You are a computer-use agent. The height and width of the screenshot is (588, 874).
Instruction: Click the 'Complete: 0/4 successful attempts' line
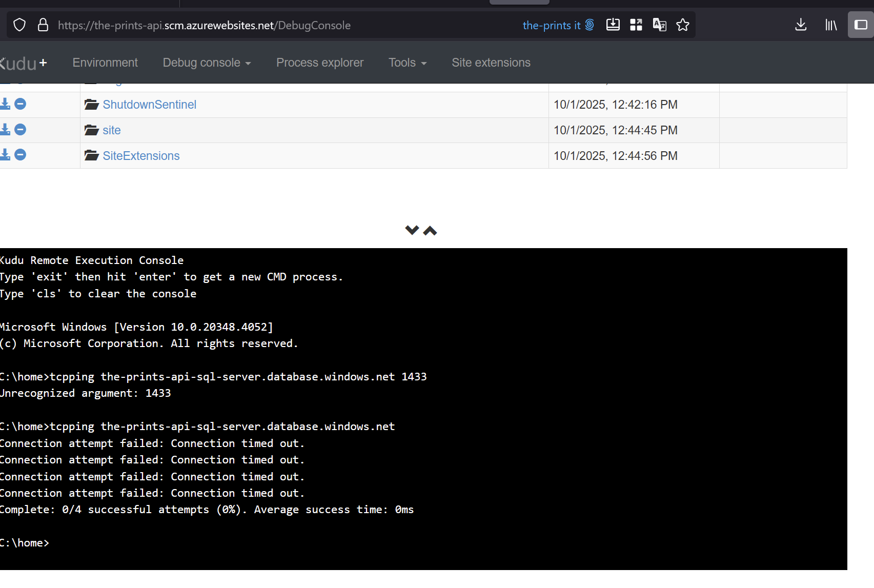click(x=207, y=510)
